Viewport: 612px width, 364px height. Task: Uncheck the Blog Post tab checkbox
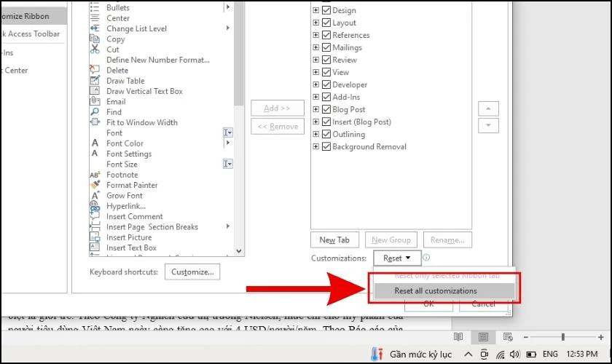point(326,109)
